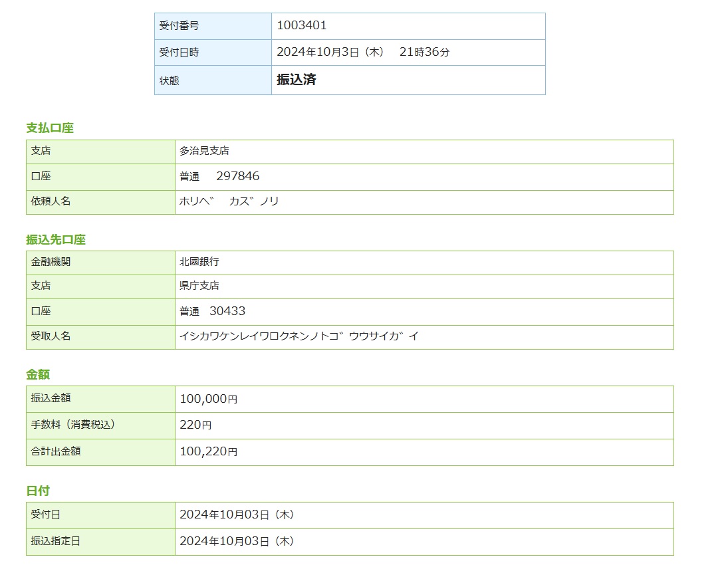Select the destination account number 30433
728x569 pixels.
click(x=227, y=311)
